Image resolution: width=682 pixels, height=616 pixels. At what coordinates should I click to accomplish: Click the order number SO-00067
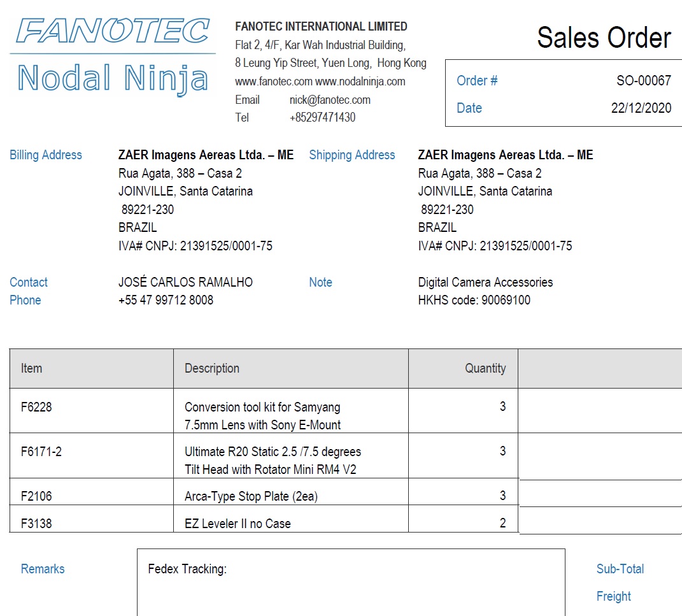click(643, 81)
